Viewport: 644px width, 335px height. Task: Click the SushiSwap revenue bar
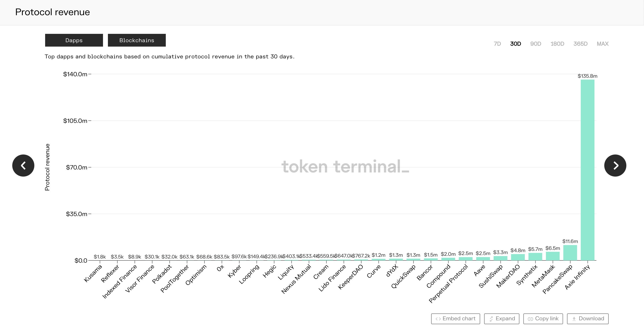[501, 258]
